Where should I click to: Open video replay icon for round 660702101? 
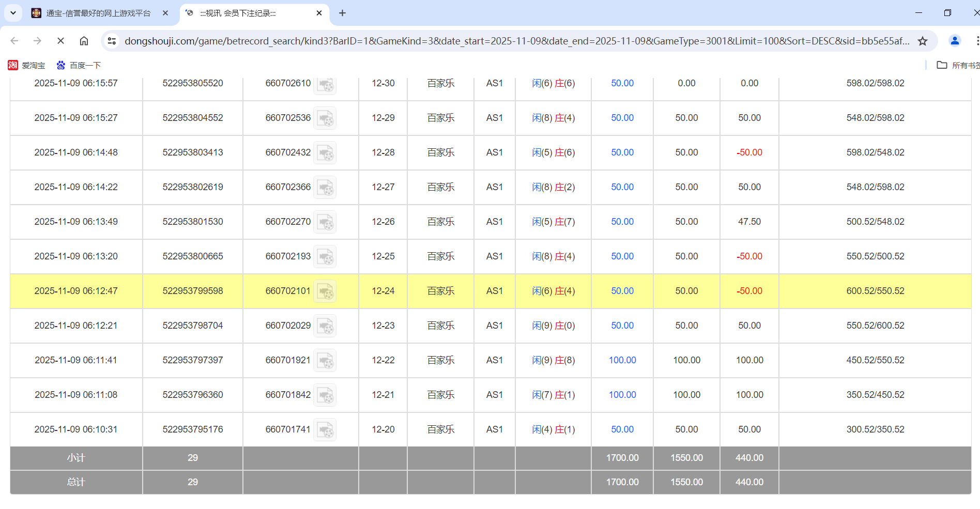(325, 291)
